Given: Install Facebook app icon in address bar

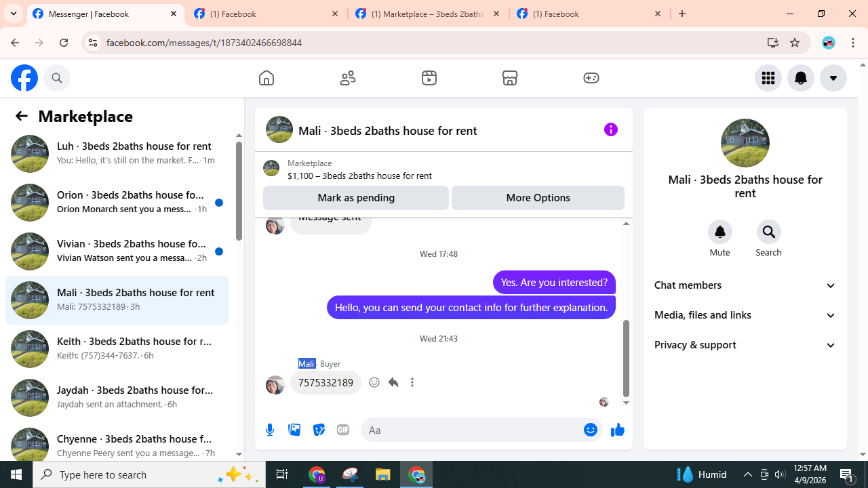Looking at the screenshot, I should 773,43.
